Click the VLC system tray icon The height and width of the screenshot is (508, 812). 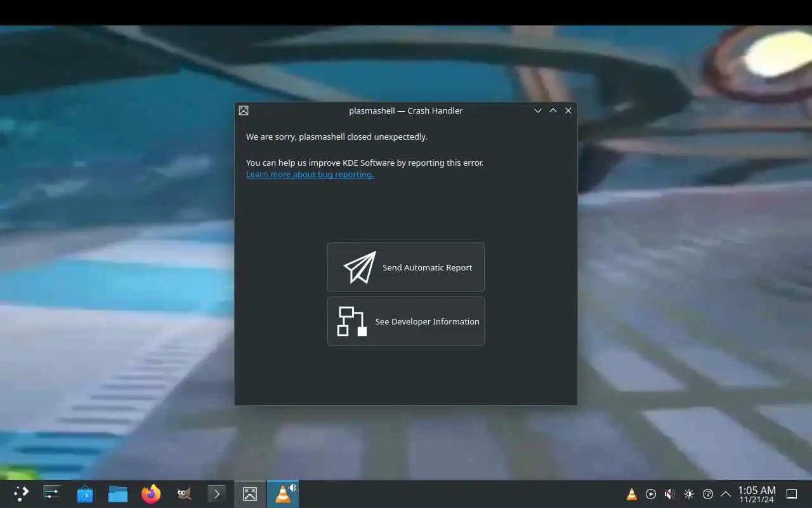632,494
